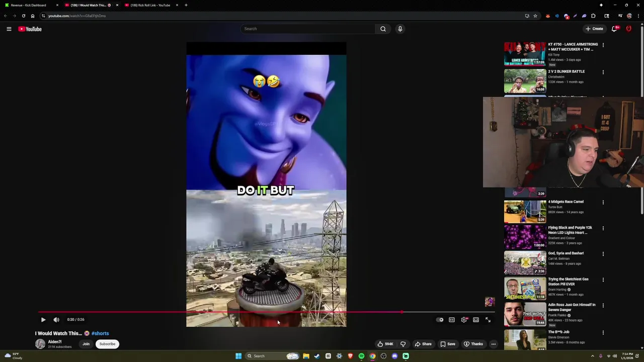Image resolution: width=644 pixels, height=362 pixels.
Task: Open YouTube notifications bell
Action: [614, 29]
